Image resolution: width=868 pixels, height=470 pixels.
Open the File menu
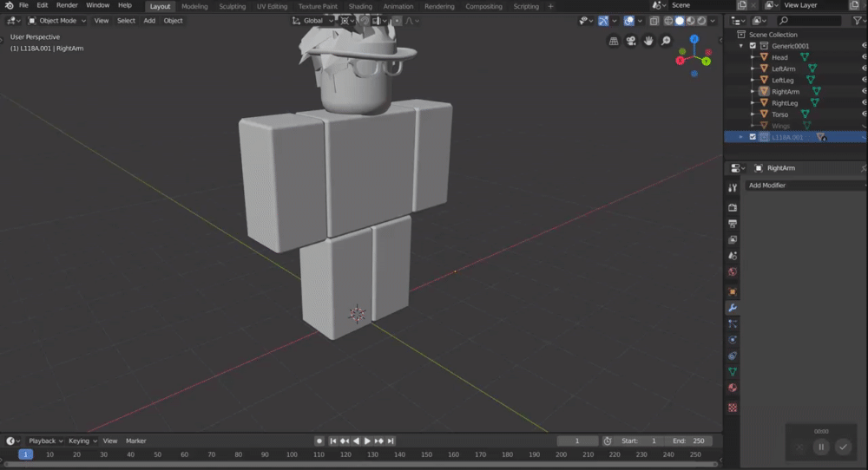coord(23,5)
